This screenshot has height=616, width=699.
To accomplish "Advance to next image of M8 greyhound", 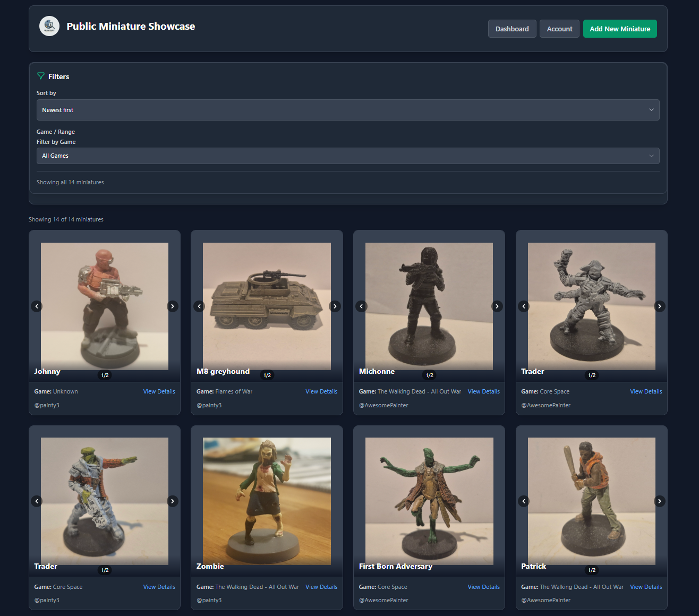I will [x=335, y=306].
